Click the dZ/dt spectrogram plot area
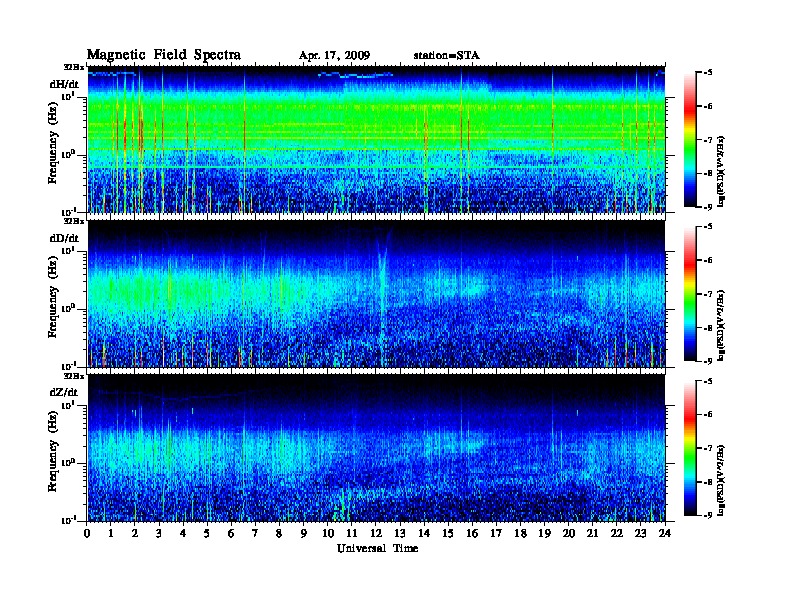Screen dimensions: 792x612 pyautogui.click(x=376, y=448)
